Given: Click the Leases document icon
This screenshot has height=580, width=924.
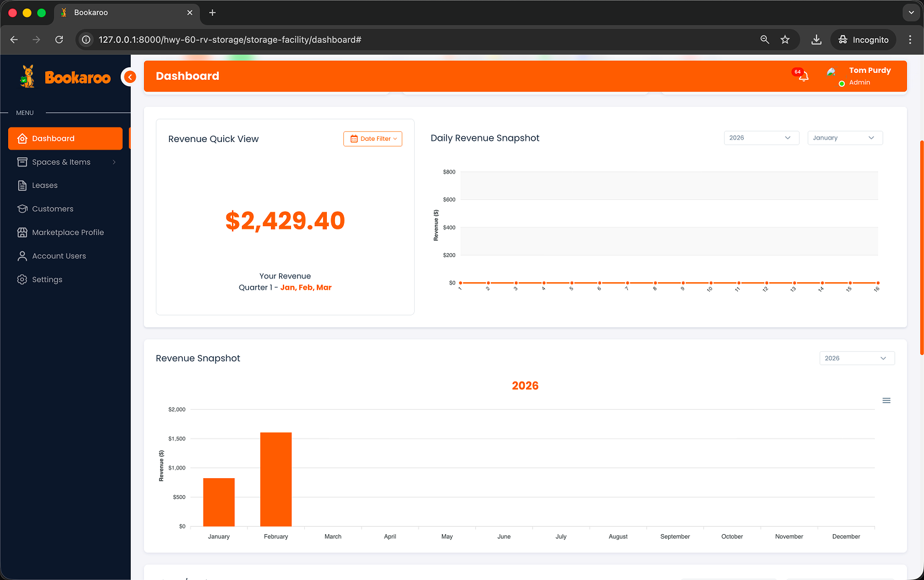Looking at the screenshot, I should 23,185.
